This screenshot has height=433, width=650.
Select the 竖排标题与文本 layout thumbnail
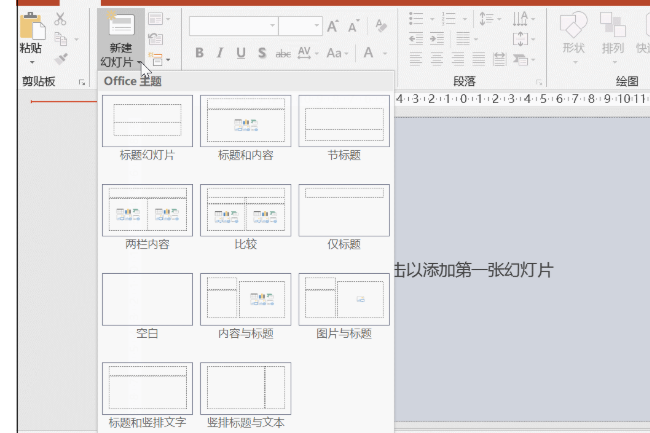tap(245, 388)
